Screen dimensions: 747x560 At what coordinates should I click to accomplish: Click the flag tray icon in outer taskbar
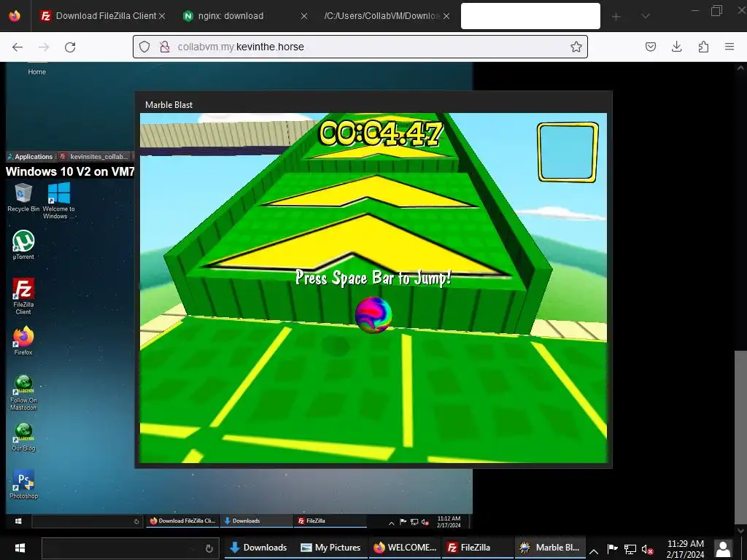613,548
